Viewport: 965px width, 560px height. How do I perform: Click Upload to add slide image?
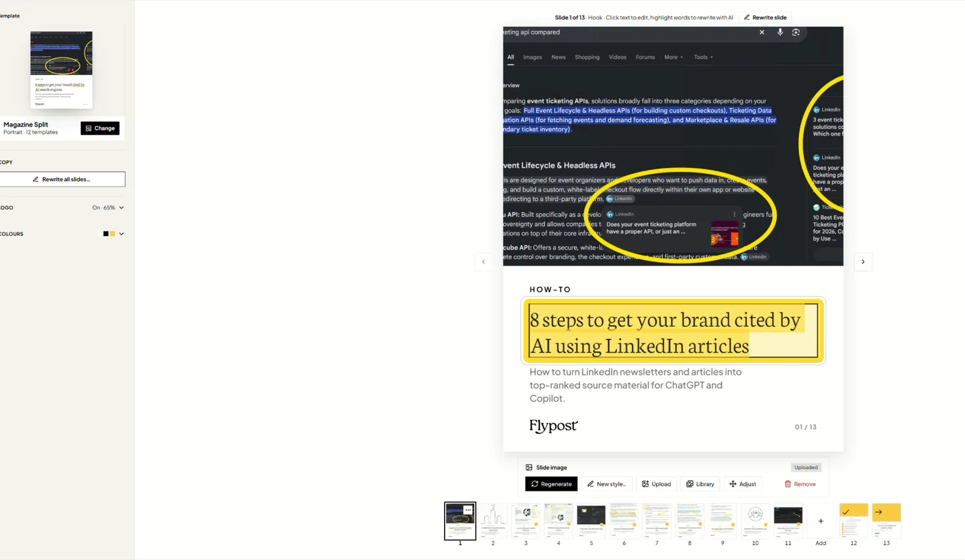(x=656, y=484)
